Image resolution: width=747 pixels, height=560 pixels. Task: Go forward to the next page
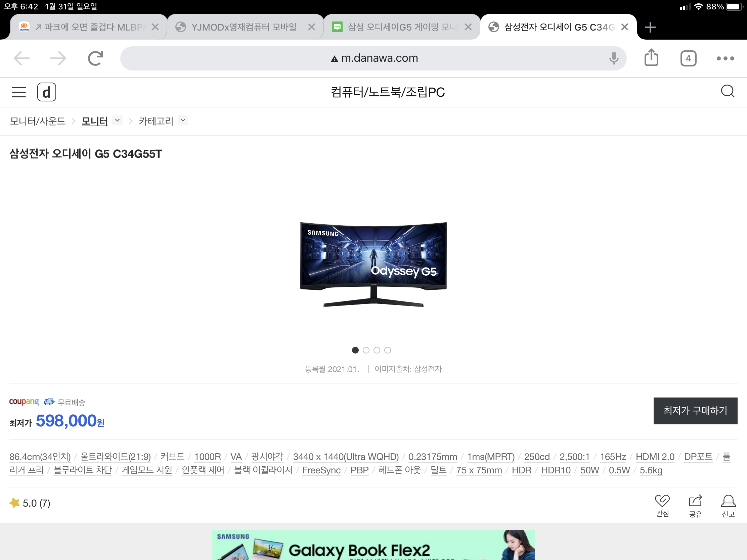[58, 58]
